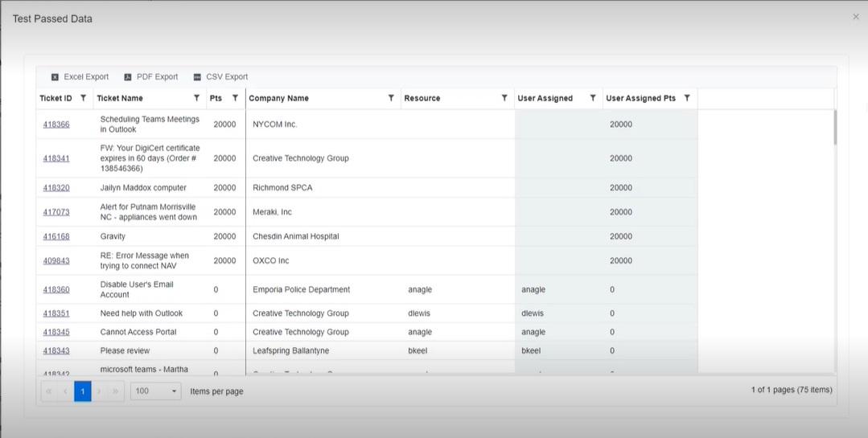
Task: Export the data as CSV
Action: click(x=220, y=77)
